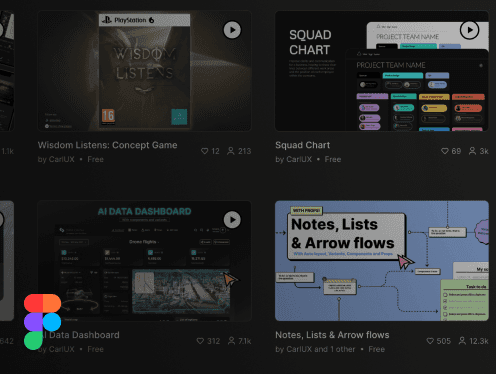Open CarlUX profile under Wisdom Listens
The width and height of the screenshot is (496, 374).
tap(62, 159)
